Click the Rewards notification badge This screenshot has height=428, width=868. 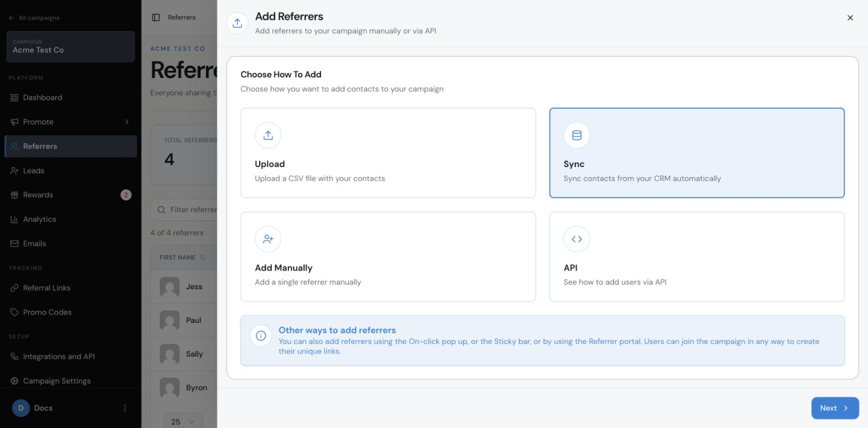pyautogui.click(x=126, y=195)
